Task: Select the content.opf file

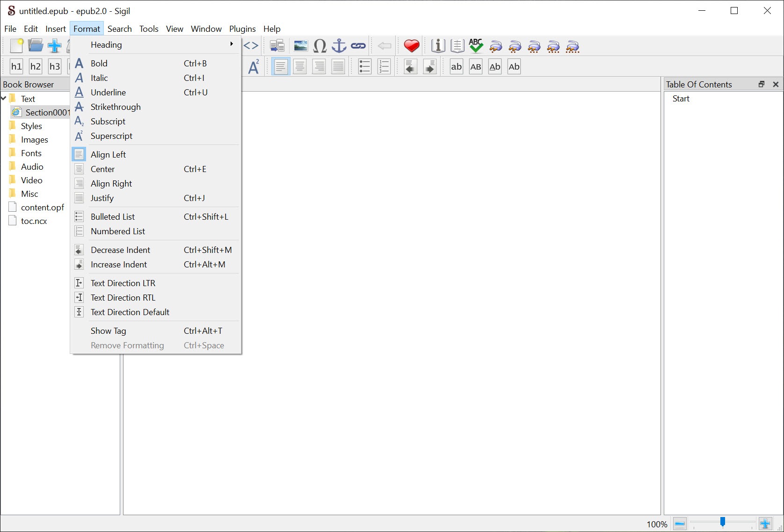Action: 42,208
